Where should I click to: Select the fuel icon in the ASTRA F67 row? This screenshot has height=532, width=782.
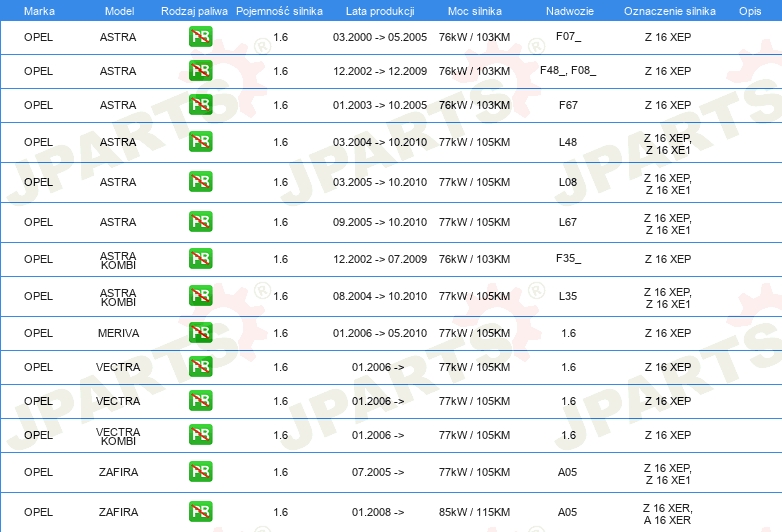click(200, 105)
